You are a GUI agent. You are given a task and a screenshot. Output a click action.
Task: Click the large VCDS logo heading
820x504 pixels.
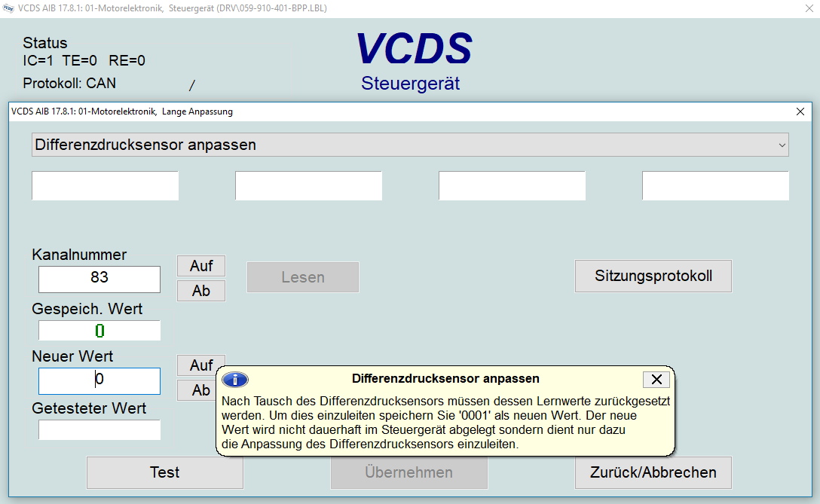(415, 49)
